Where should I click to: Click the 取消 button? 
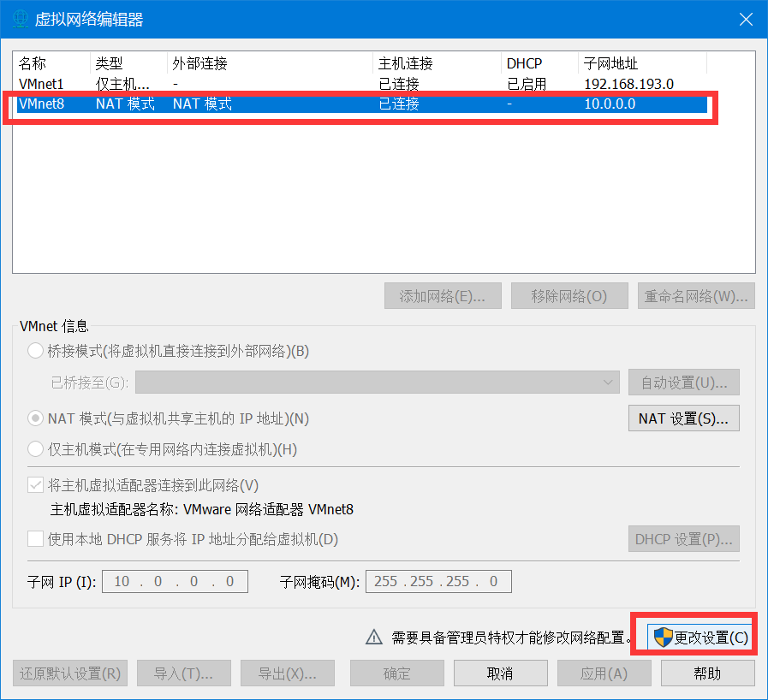point(501,673)
